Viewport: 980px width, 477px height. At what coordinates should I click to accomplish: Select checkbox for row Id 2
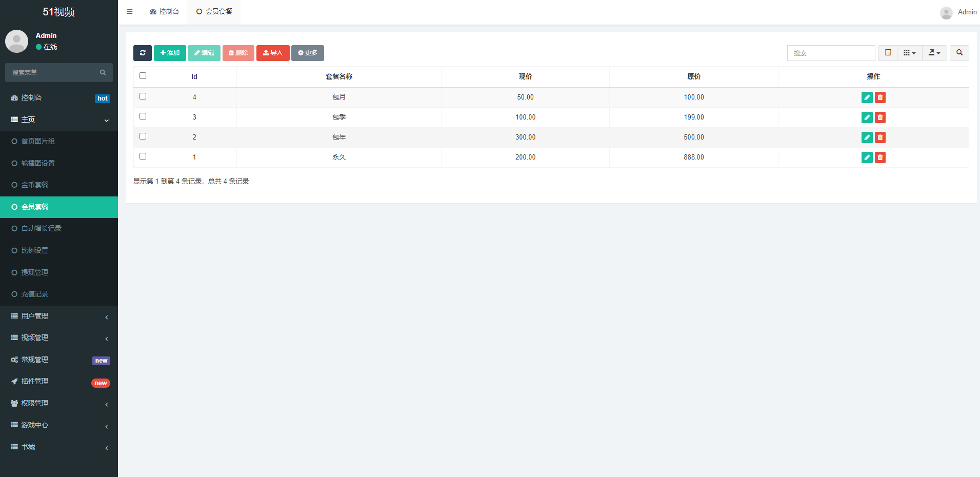click(x=143, y=136)
